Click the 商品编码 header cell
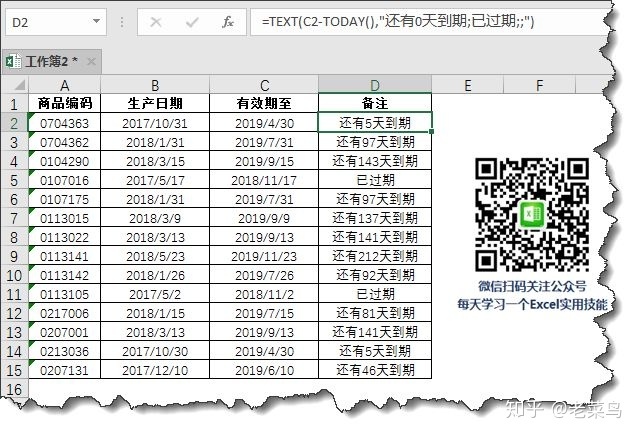Viewport: 639px width, 436px height. pyautogui.click(x=64, y=103)
